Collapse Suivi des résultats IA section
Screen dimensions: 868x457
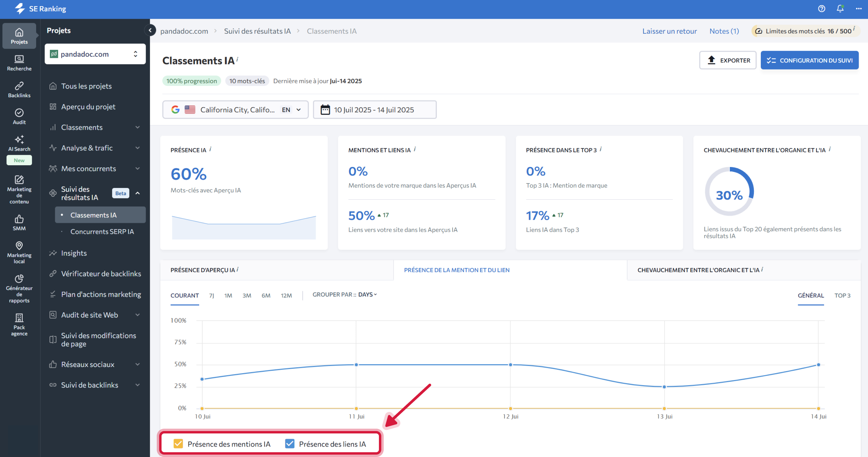coord(138,193)
